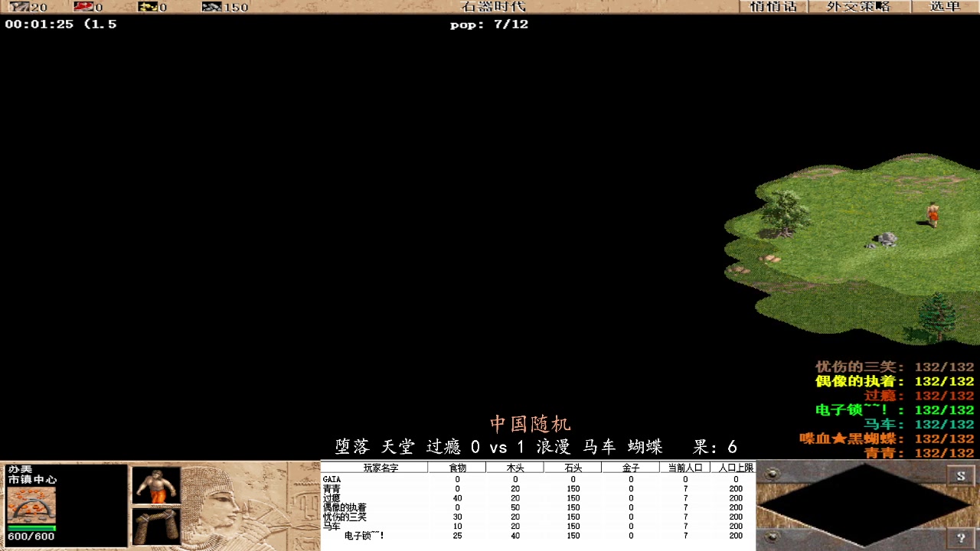Click 电子锁 wood value 40
Screen dimensions: 980x551
coord(515,536)
